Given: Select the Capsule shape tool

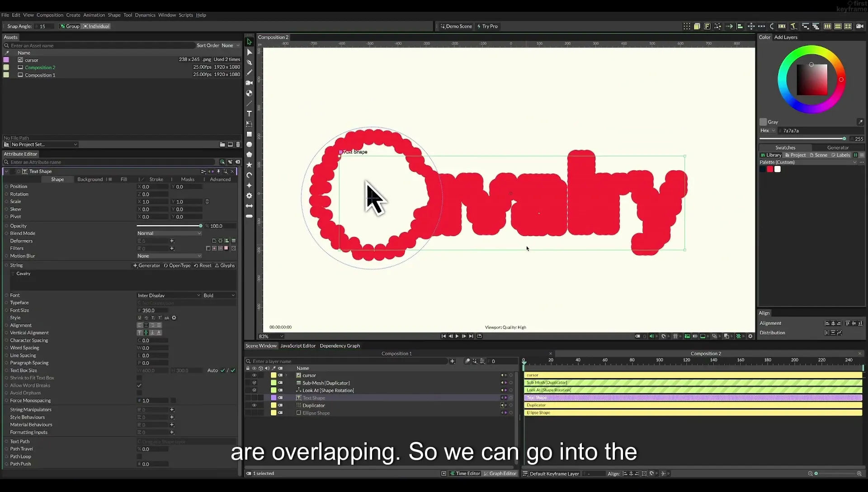Looking at the screenshot, I should pos(249,216).
